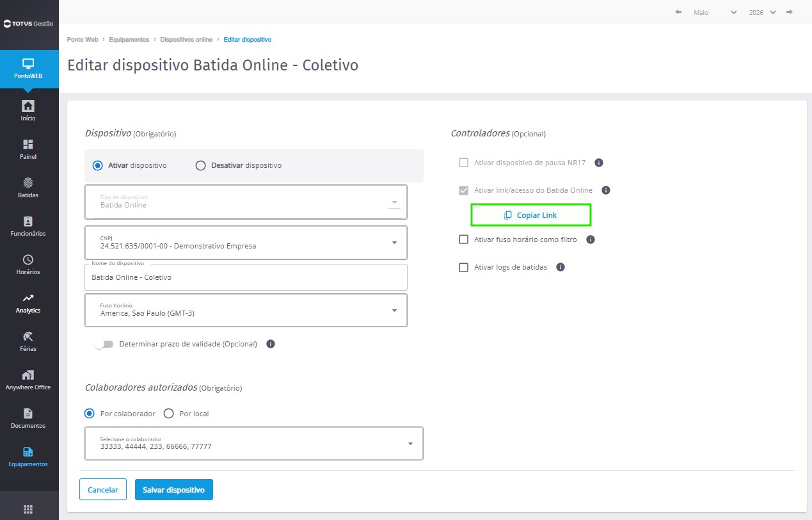The width and height of the screenshot is (812, 520).
Task: Click the Copiar Link button
Action: coord(530,215)
